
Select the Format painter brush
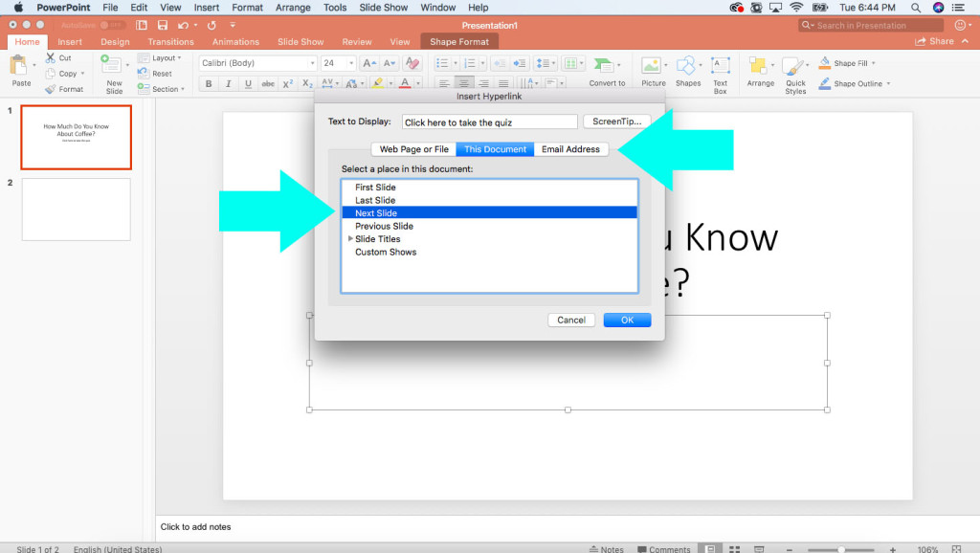pos(51,89)
